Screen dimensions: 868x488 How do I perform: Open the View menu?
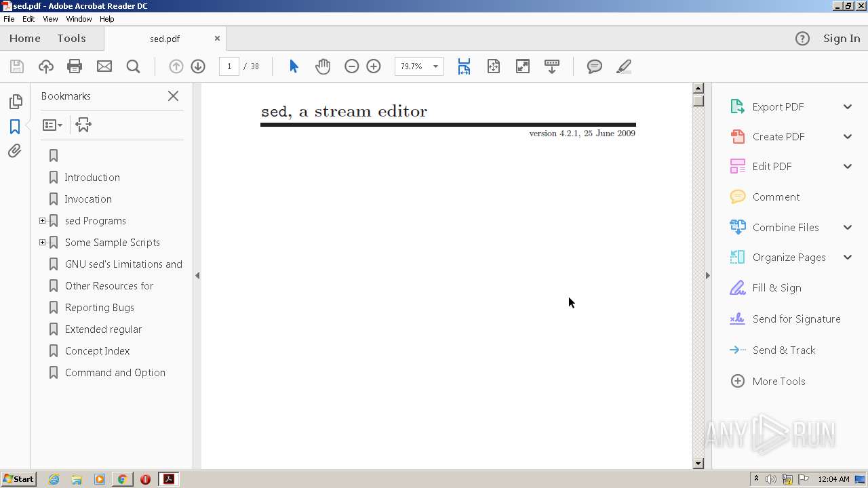click(50, 19)
